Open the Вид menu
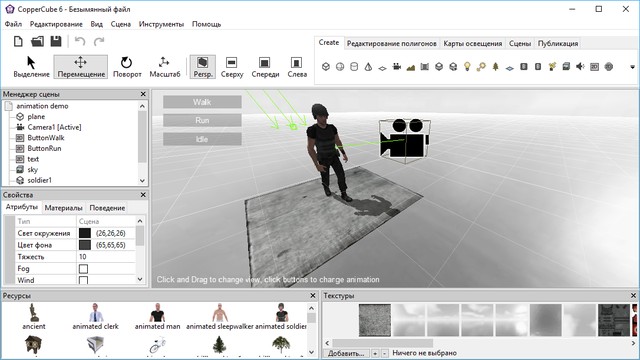Image resolution: width=640 pixels, height=360 pixels. pyautogui.click(x=96, y=24)
